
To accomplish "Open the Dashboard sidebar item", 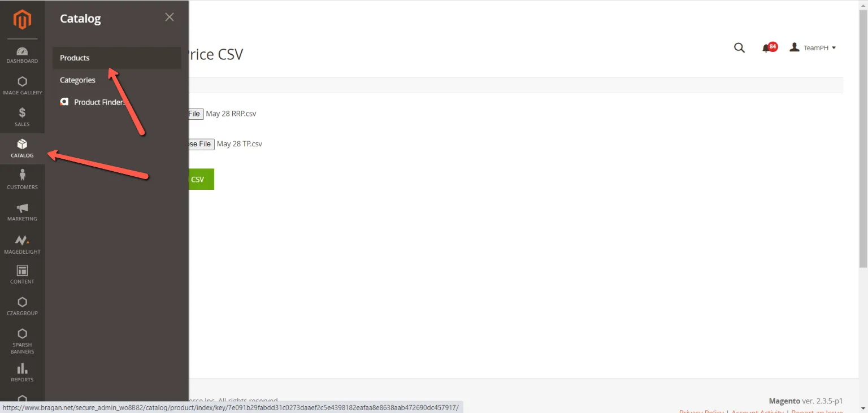I will point(22,55).
